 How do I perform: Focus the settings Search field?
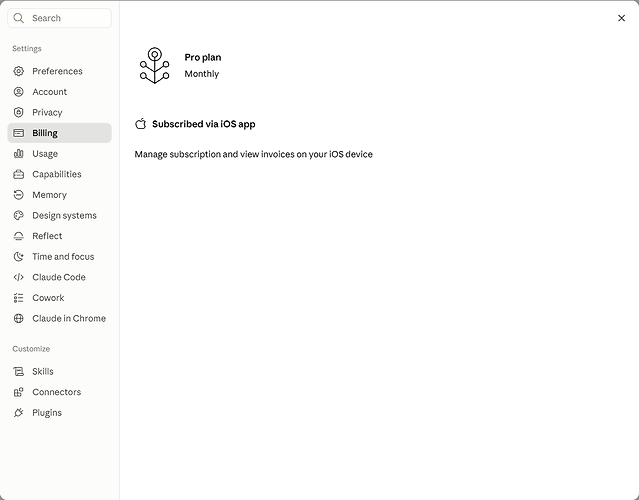pos(59,18)
